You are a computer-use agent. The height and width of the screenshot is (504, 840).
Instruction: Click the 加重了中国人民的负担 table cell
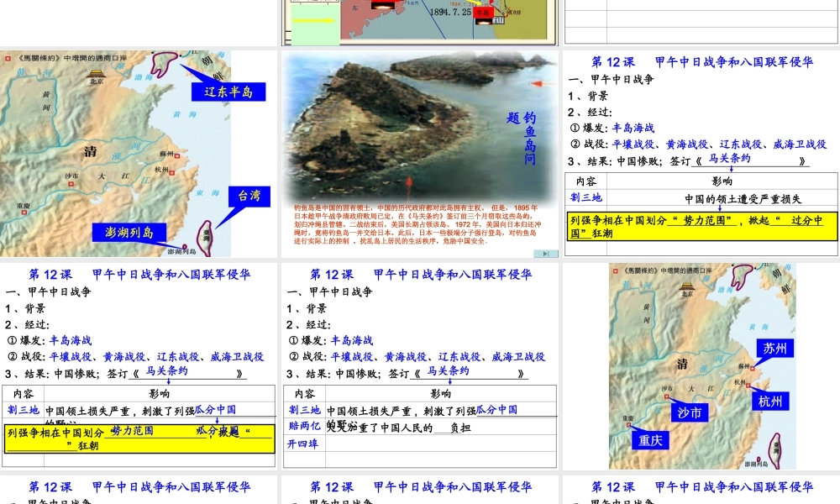[399, 427]
